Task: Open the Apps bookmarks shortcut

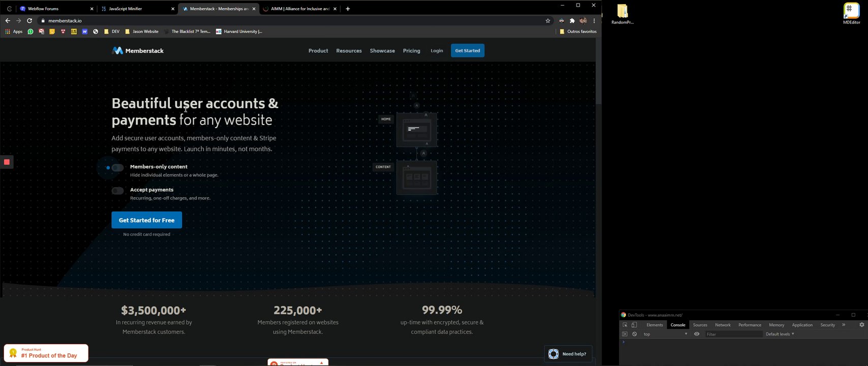Action: click(x=14, y=32)
